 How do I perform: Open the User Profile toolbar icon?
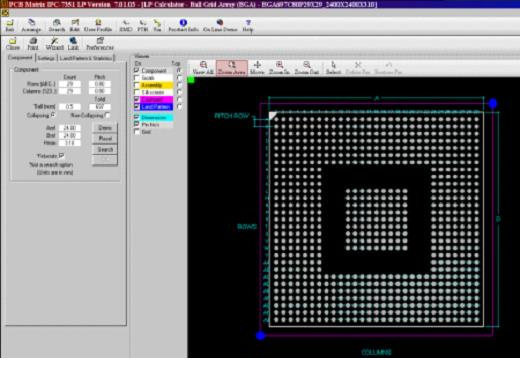pos(98,25)
